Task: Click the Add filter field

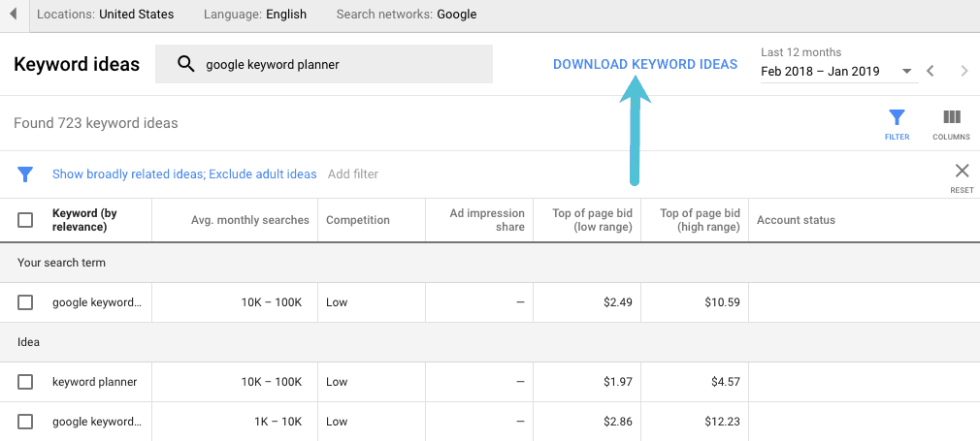Action: pyautogui.click(x=353, y=174)
